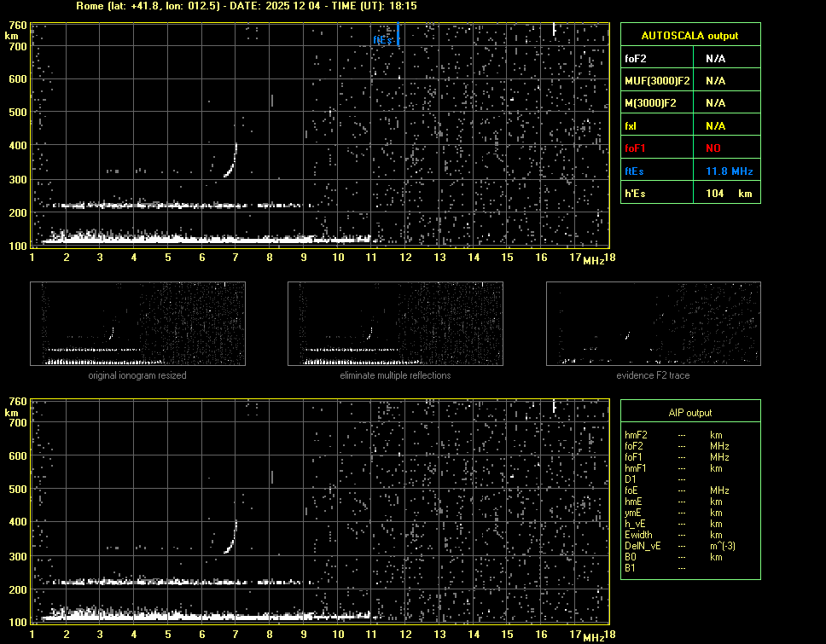Select the M(3000)F2 N/A value
The image size is (826, 644).
tap(715, 103)
